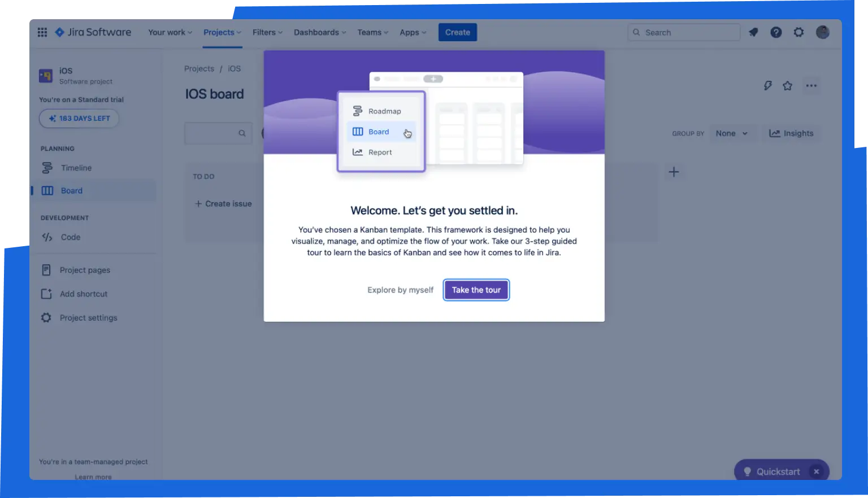Star the IOS board
The width and height of the screenshot is (868, 498).
pyautogui.click(x=787, y=86)
